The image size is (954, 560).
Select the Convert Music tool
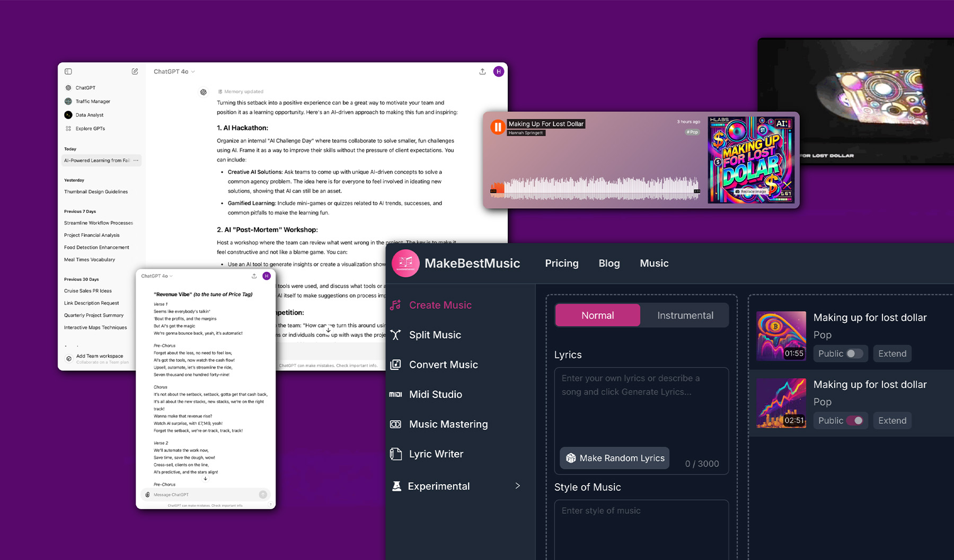(x=442, y=365)
